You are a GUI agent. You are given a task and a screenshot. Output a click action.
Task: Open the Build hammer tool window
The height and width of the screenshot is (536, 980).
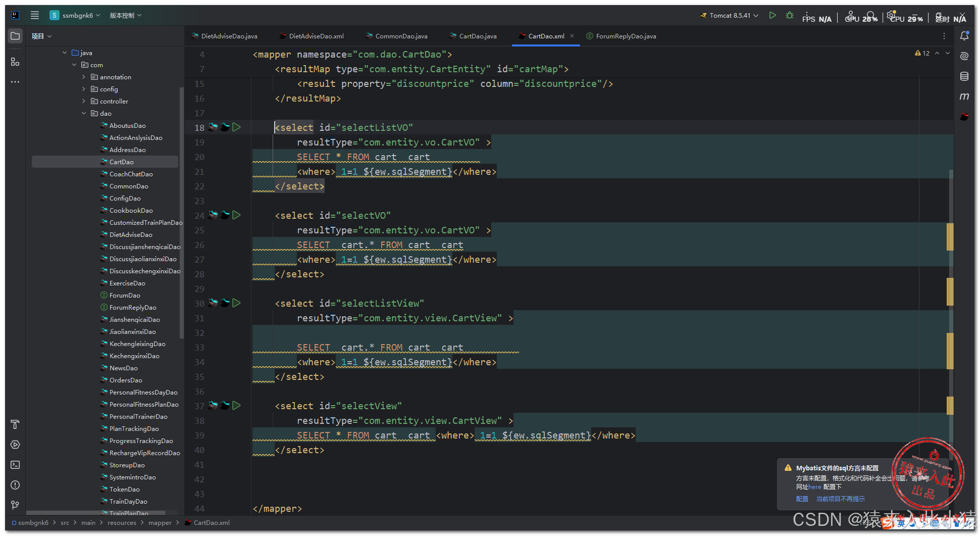click(15, 424)
